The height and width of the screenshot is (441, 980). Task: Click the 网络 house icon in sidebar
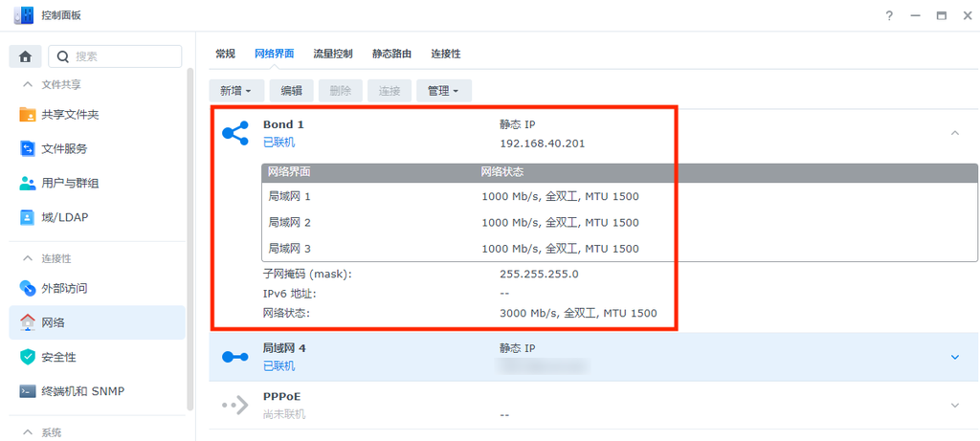pos(28,323)
